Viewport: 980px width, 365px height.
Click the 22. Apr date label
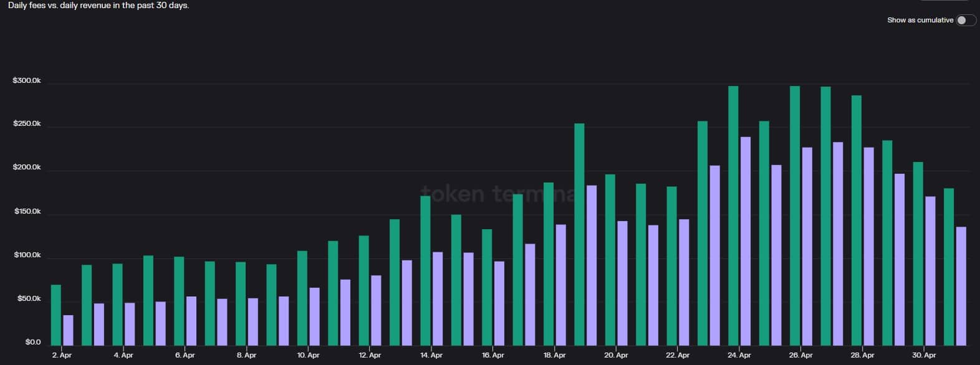(678, 356)
